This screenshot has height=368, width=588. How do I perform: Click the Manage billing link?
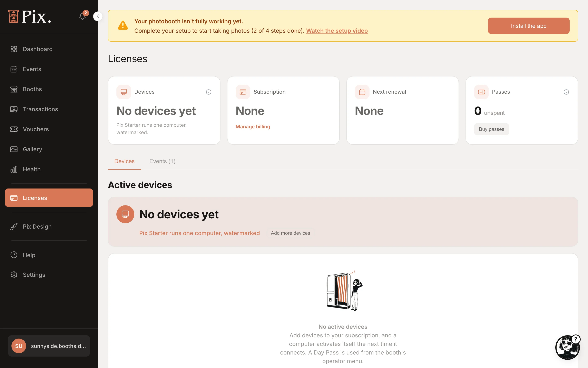point(253,127)
